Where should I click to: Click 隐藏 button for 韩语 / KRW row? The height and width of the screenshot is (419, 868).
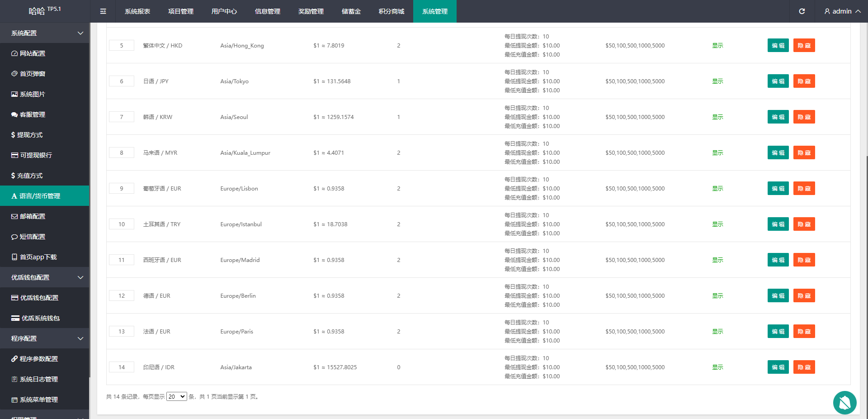coord(804,117)
